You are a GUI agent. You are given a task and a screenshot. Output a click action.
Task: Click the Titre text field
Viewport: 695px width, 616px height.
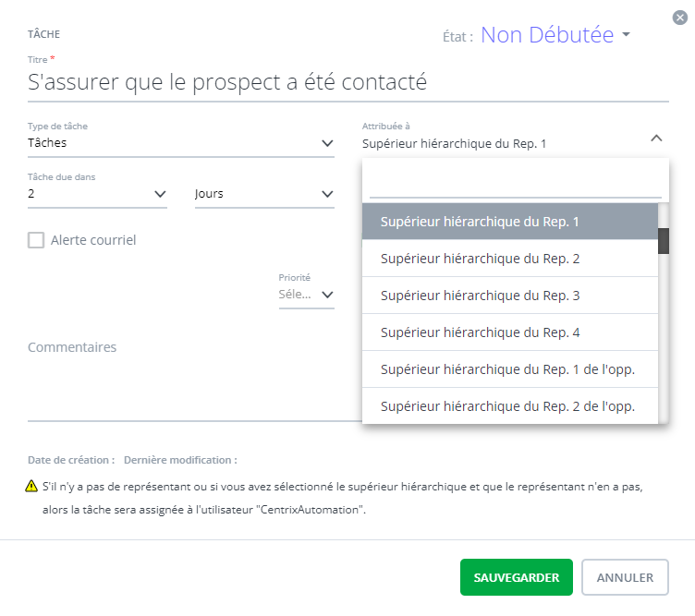pos(347,83)
